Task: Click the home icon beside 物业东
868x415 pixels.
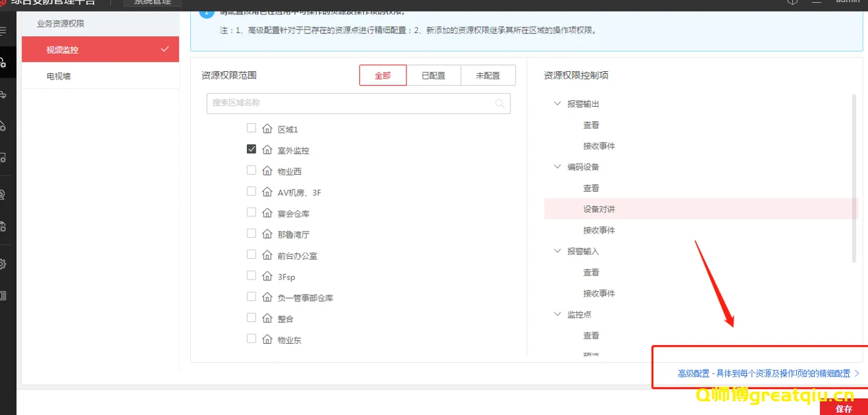Action: click(x=267, y=339)
